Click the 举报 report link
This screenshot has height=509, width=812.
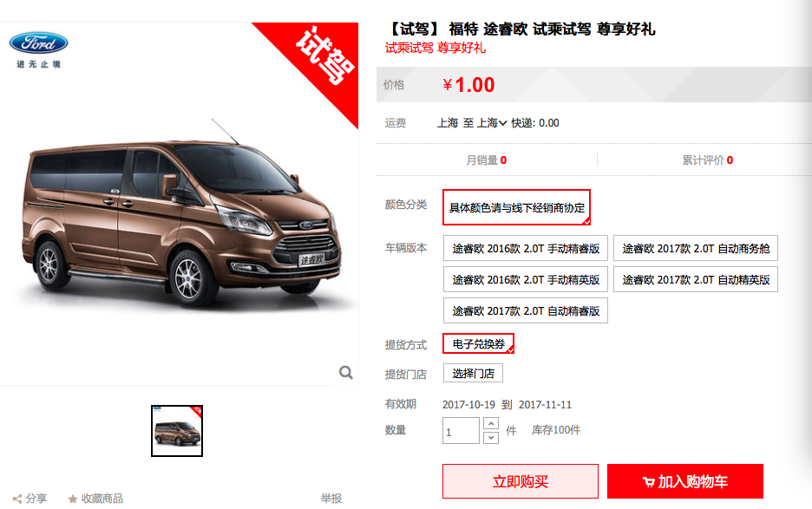(x=331, y=499)
